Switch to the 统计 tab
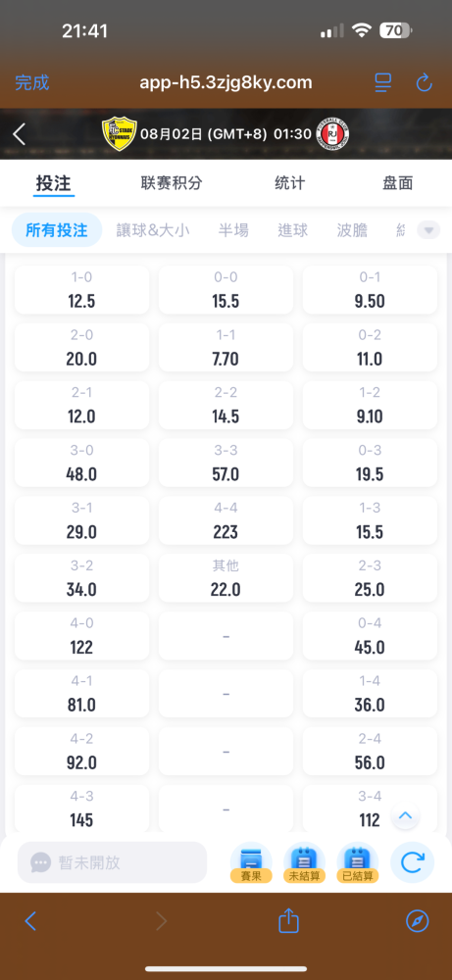This screenshot has height=980, width=452. click(290, 183)
